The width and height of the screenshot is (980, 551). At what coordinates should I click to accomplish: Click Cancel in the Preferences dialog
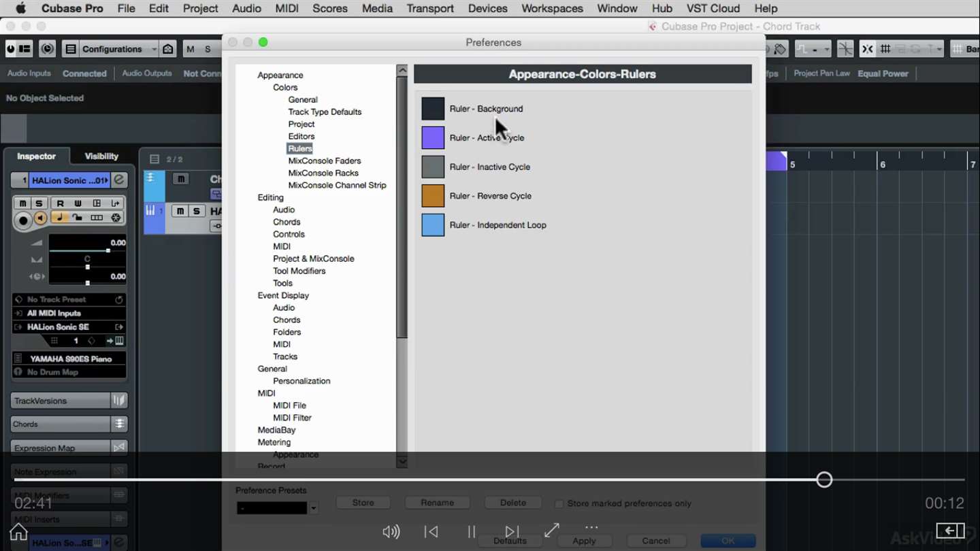point(656,541)
